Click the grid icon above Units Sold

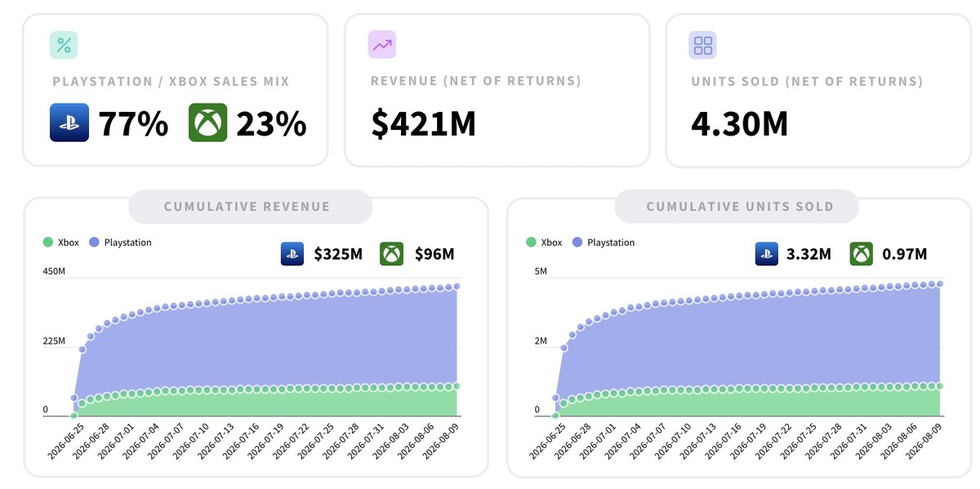[702, 45]
